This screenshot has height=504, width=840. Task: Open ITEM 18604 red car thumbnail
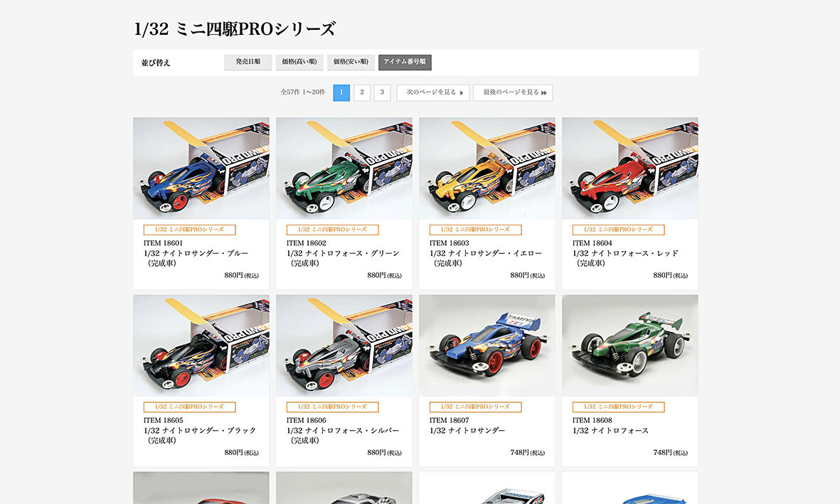pos(631,168)
